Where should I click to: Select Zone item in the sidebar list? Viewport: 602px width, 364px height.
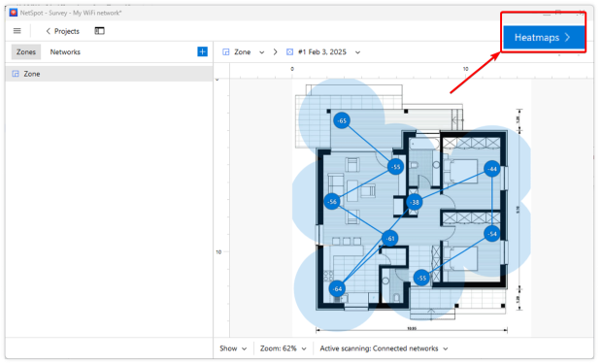coord(109,74)
